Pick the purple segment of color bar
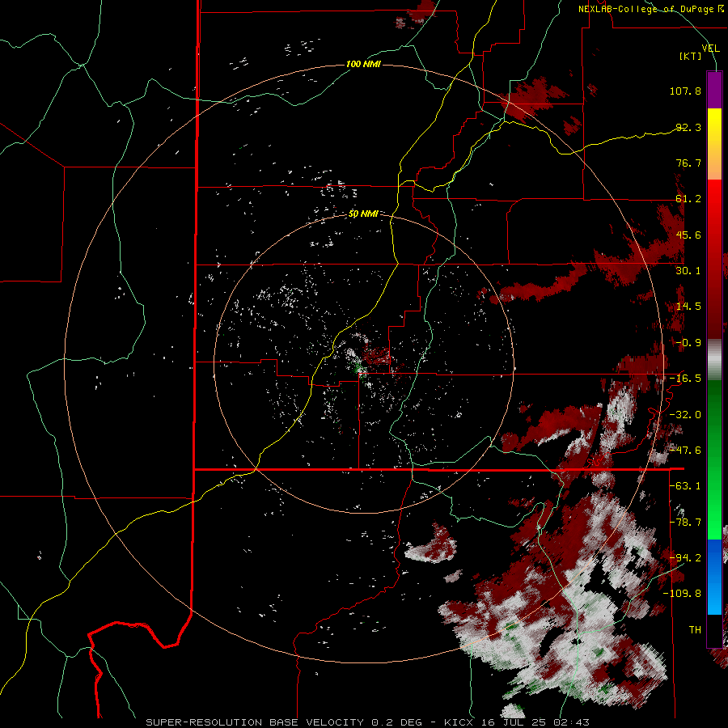Image resolution: width=728 pixels, height=728 pixels. point(714,90)
